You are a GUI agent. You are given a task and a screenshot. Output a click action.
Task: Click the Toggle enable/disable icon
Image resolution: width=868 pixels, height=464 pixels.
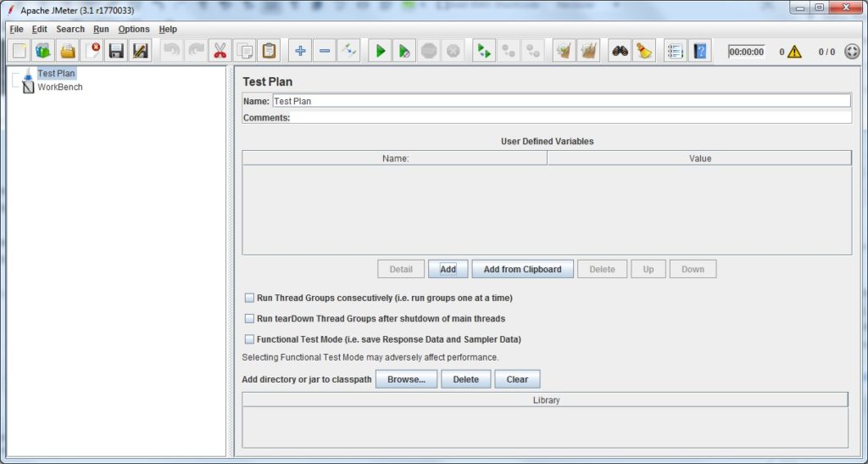(349, 52)
